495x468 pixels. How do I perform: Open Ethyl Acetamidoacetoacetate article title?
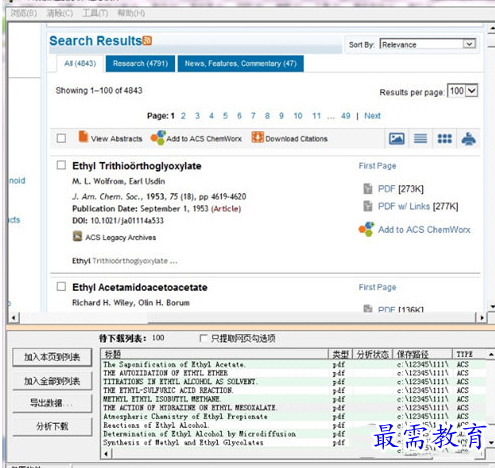(x=140, y=287)
